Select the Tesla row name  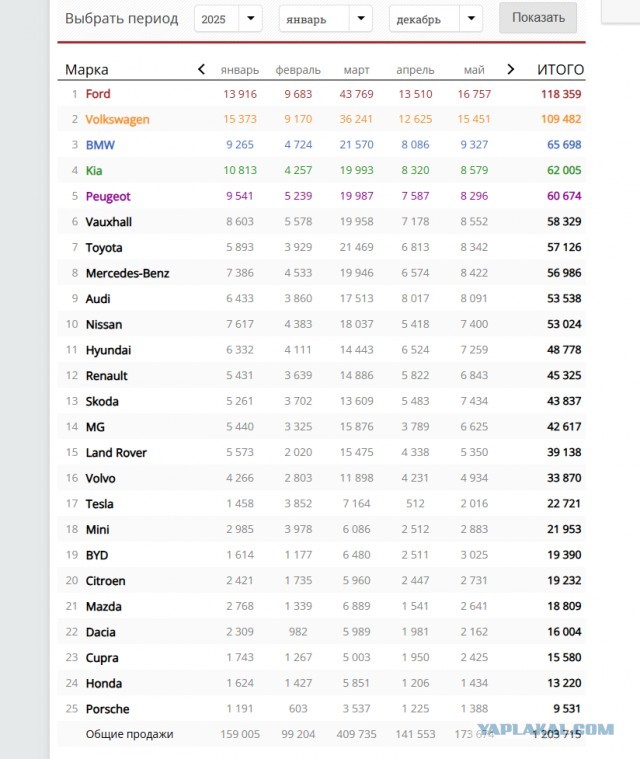[x=99, y=504]
